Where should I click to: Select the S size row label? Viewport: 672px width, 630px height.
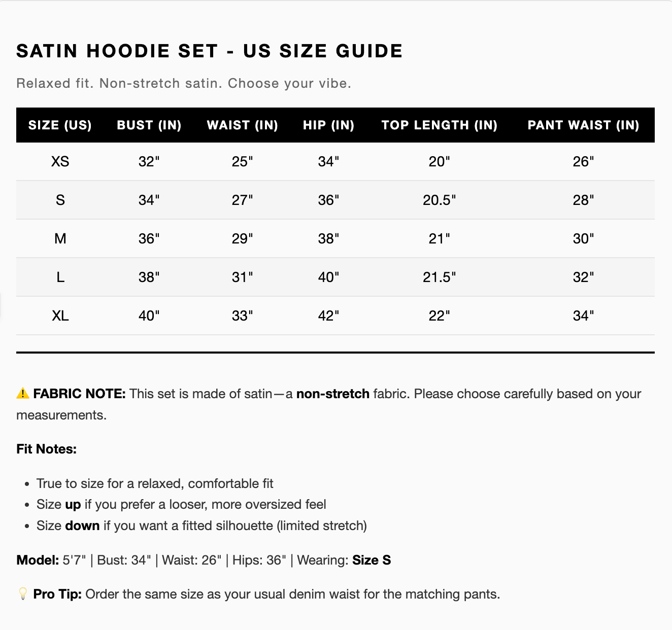coord(60,200)
